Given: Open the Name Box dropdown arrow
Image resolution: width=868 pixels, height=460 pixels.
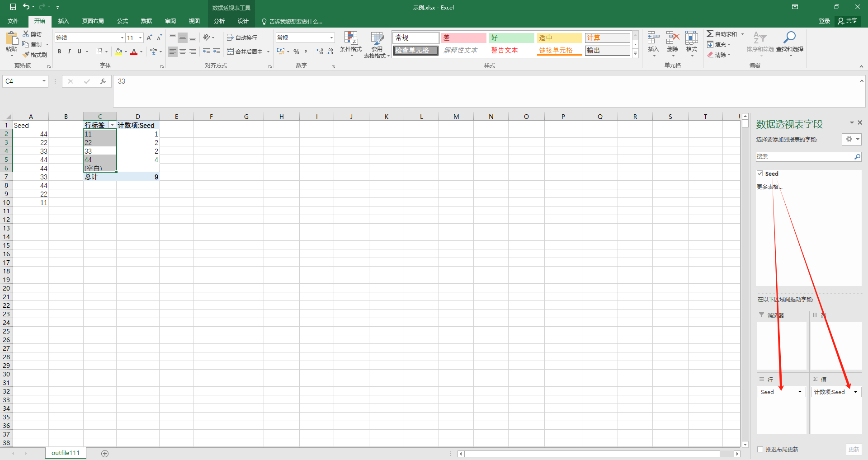Looking at the screenshot, I should point(44,81).
